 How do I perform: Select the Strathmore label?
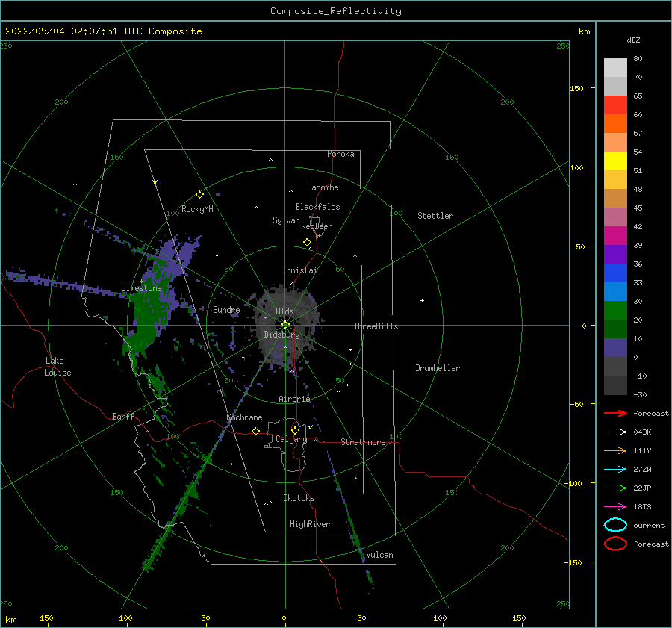[363, 442]
